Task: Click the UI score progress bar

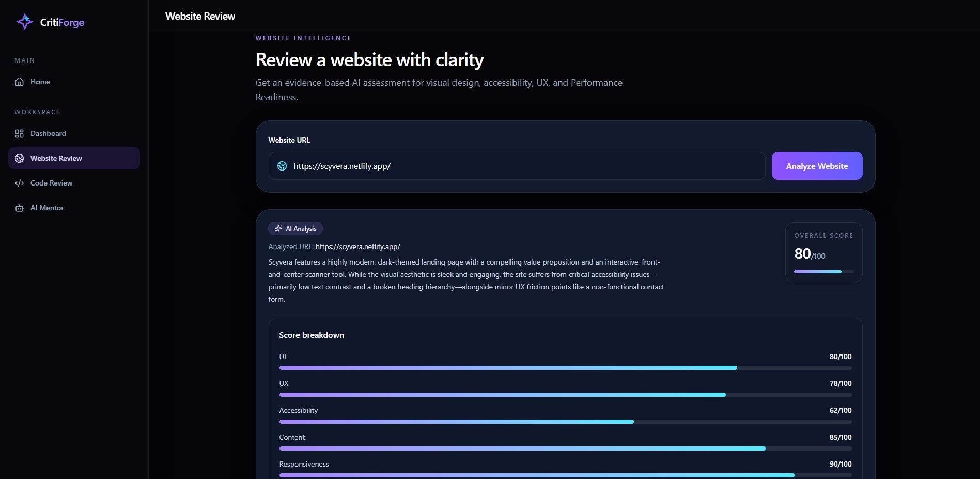Action: pos(565,368)
